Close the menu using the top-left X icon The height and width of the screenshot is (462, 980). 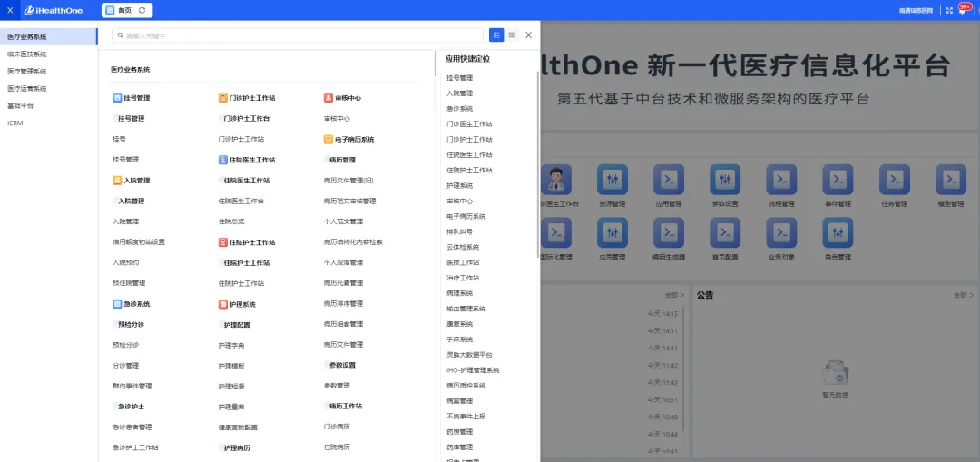coord(9,10)
